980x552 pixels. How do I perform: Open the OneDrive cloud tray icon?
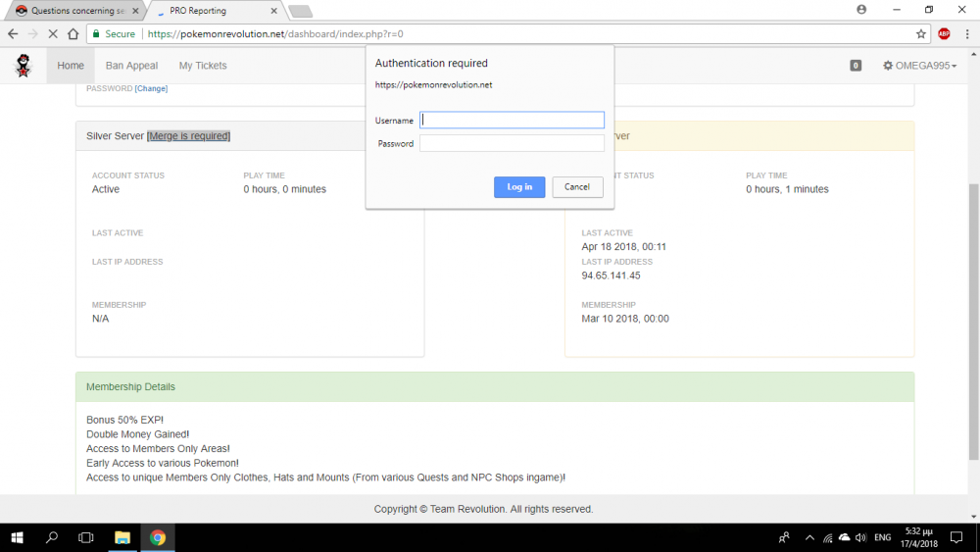point(845,537)
